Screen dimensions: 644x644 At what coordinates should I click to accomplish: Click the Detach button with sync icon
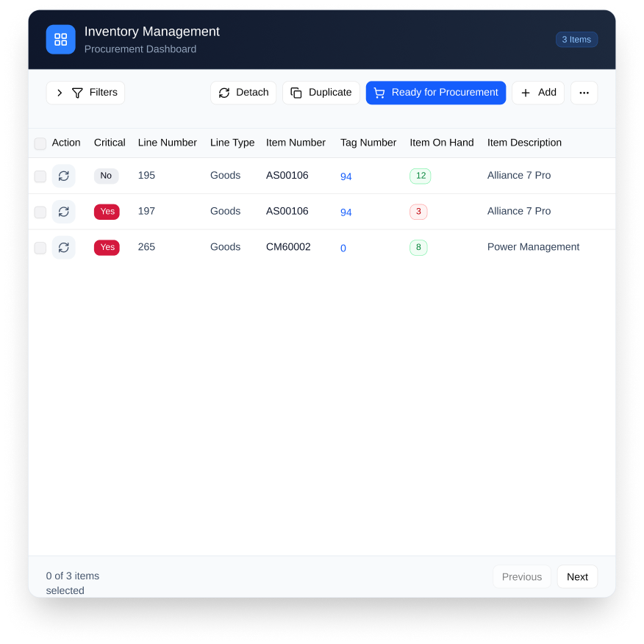coord(243,93)
